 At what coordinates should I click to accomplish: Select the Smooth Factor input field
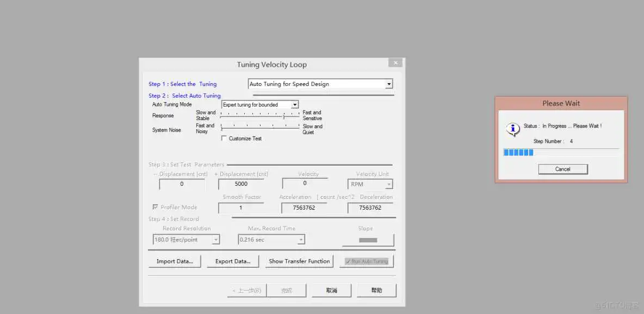[x=240, y=207]
